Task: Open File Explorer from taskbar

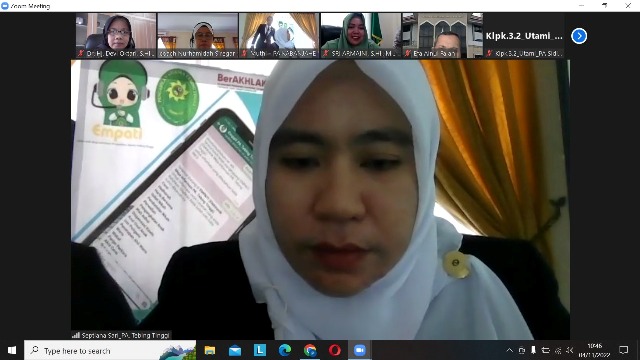Action: click(x=210, y=350)
